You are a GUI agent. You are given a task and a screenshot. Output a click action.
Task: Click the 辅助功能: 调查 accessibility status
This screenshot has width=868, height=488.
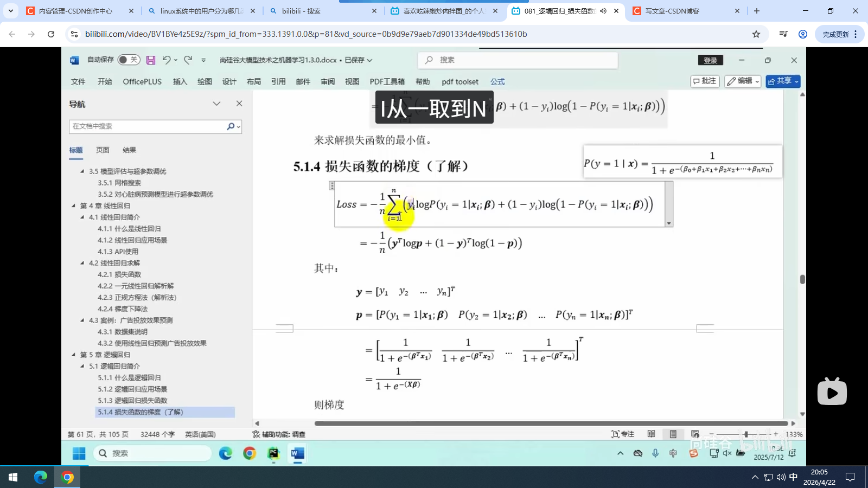pos(279,434)
